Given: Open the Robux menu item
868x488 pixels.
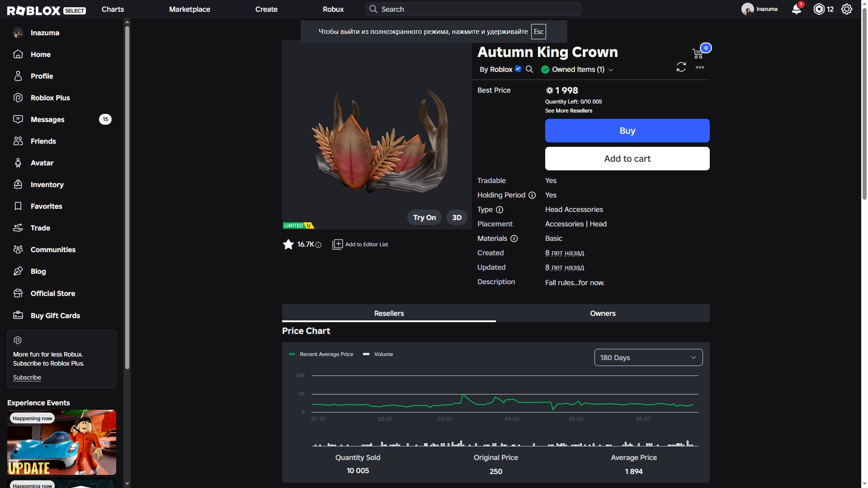Looking at the screenshot, I should point(333,9).
